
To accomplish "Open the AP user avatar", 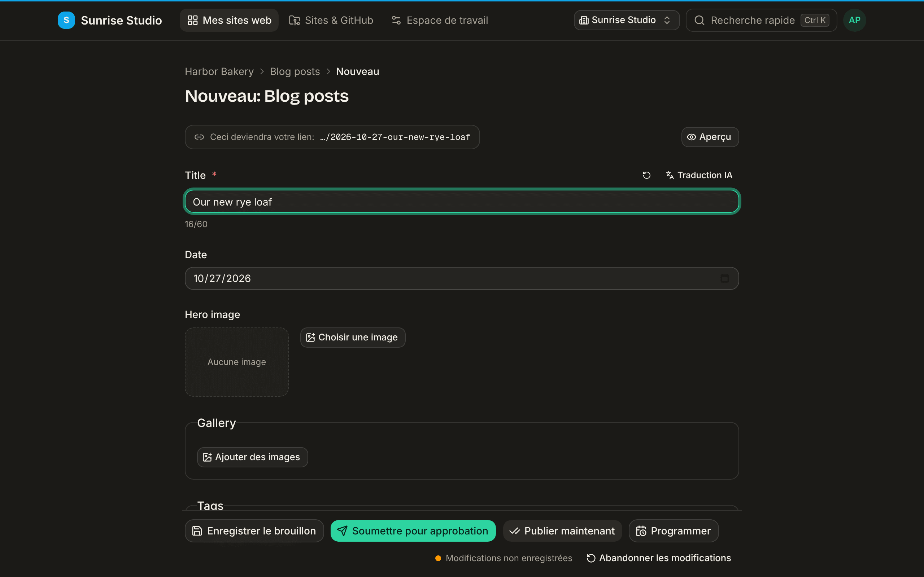I will pos(854,20).
